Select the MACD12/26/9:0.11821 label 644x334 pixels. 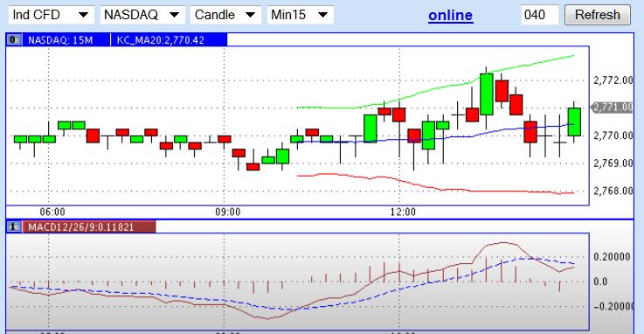pyautogui.click(x=81, y=227)
